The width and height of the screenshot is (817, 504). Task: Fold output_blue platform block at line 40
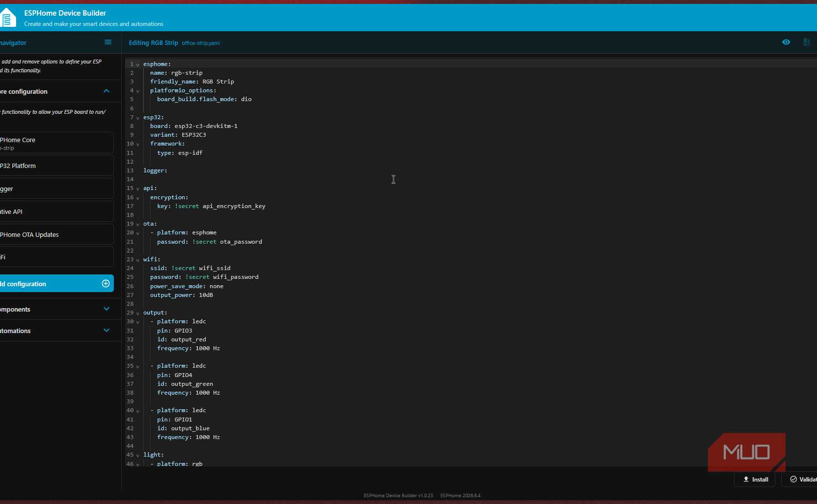pyautogui.click(x=138, y=411)
